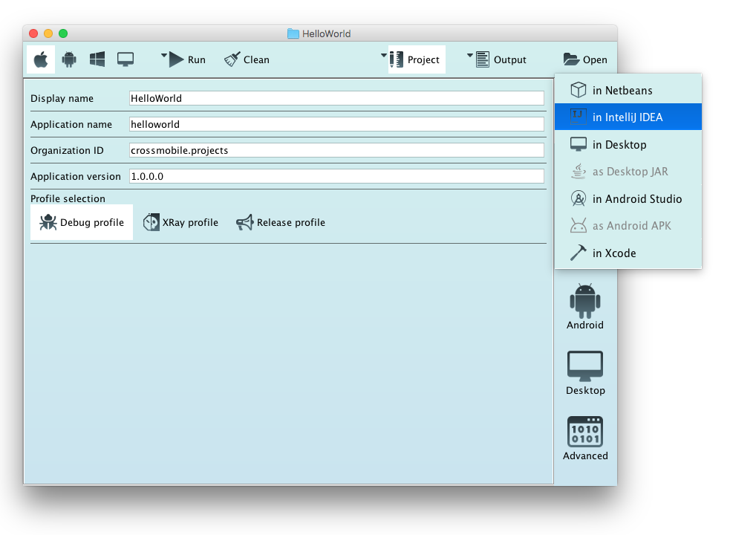756x535 pixels.
Task: Select the Debug profile toggle
Action: tap(82, 222)
